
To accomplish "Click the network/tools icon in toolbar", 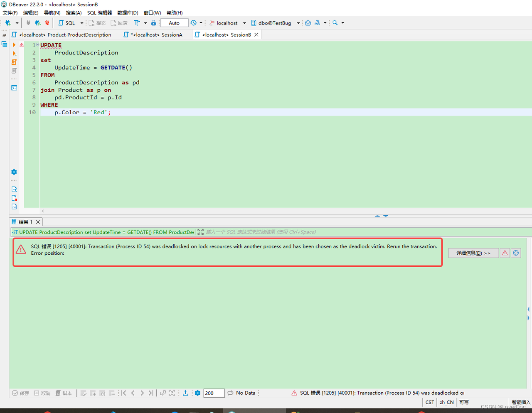I will [x=318, y=23].
